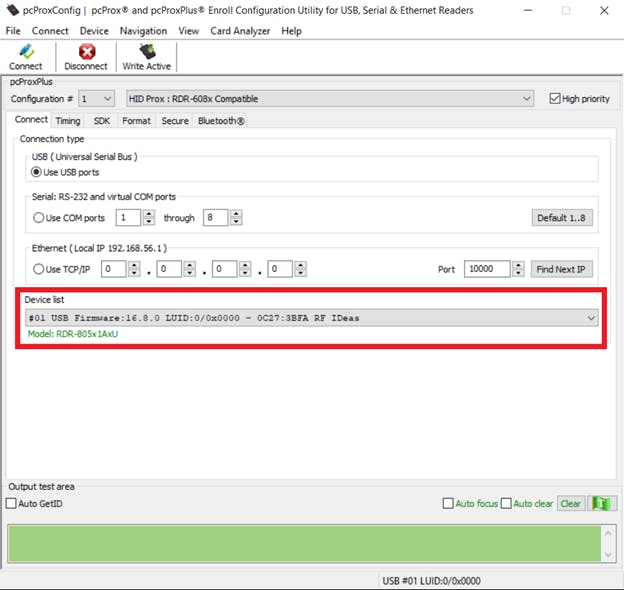This screenshot has width=624, height=590.
Task: Click the Connect toolbar icon
Action: pos(26,58)
